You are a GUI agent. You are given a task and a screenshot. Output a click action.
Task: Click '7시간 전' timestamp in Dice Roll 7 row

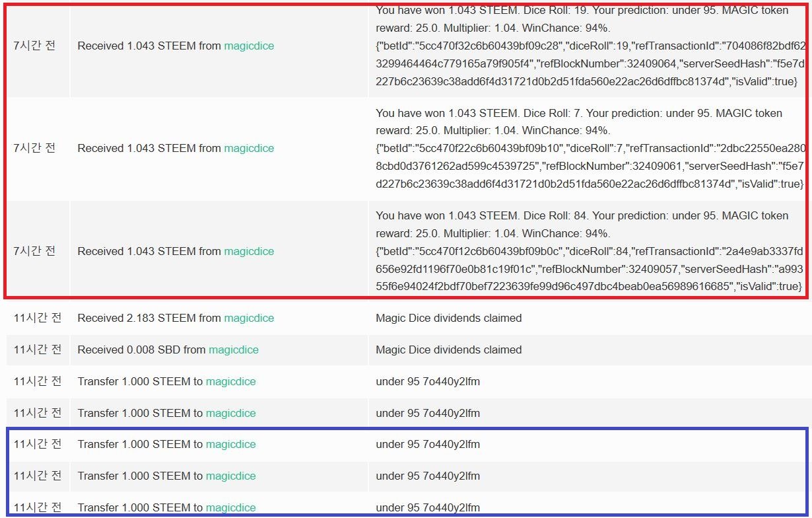tap(34, 148)
